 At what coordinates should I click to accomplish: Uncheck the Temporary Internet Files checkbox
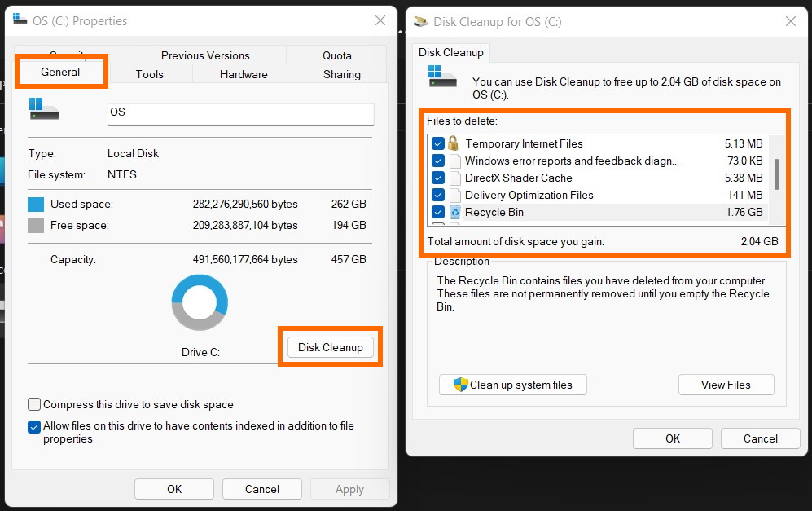[x=437, y=143]
